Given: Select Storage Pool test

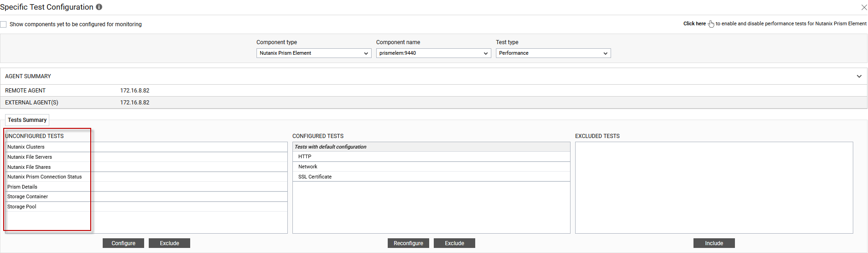Looking at the screenshot, I should (x=146, y=207).
